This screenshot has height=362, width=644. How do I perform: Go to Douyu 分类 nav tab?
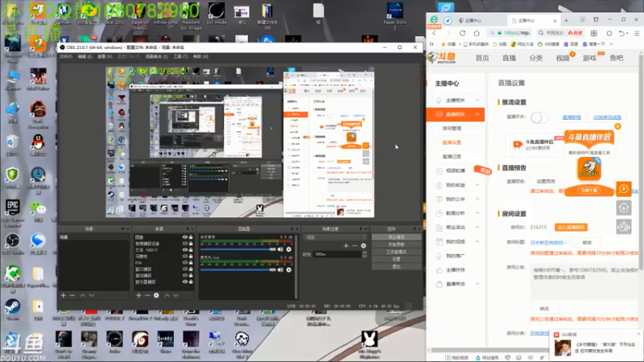point(535,58)
